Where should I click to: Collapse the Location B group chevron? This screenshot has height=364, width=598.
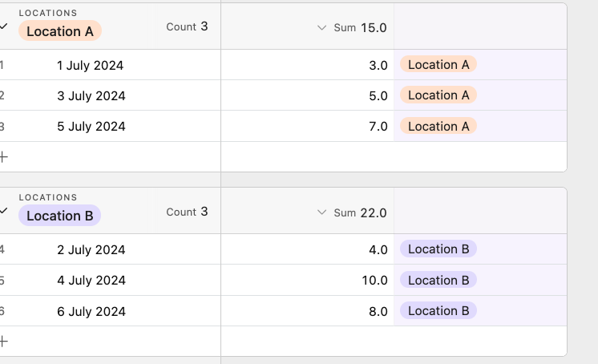[3, 211]
